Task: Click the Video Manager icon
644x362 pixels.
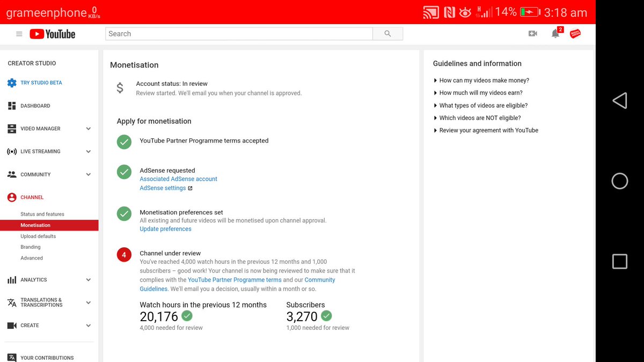Action: (12, 129)
